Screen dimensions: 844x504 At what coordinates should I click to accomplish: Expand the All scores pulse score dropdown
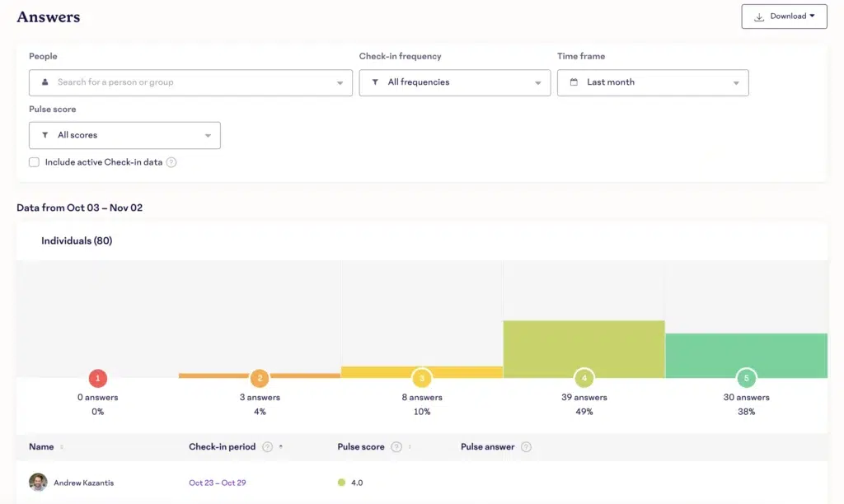124,135
